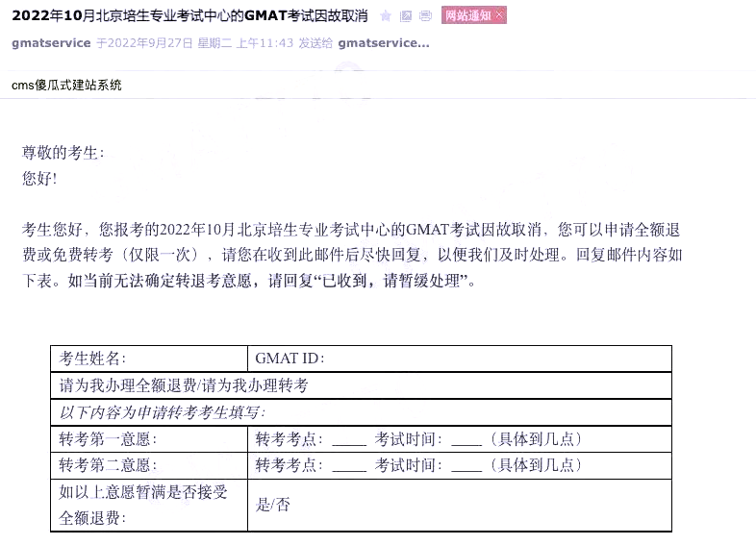This screenshot has height=545, width=756.
Task: Click the 转考第二意愿 cell
Action: pos(149,465)
